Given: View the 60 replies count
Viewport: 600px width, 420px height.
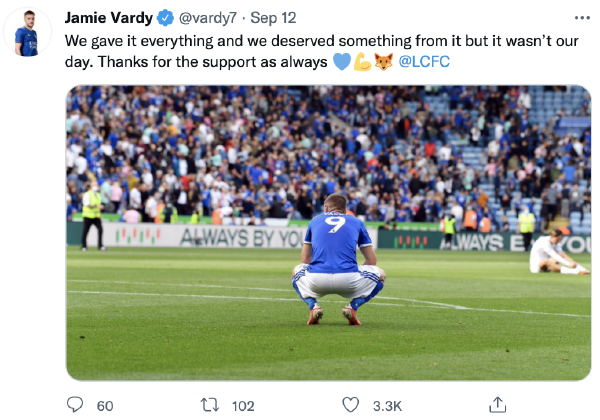Looking at the screenshot, I should [x=105, y=406].
